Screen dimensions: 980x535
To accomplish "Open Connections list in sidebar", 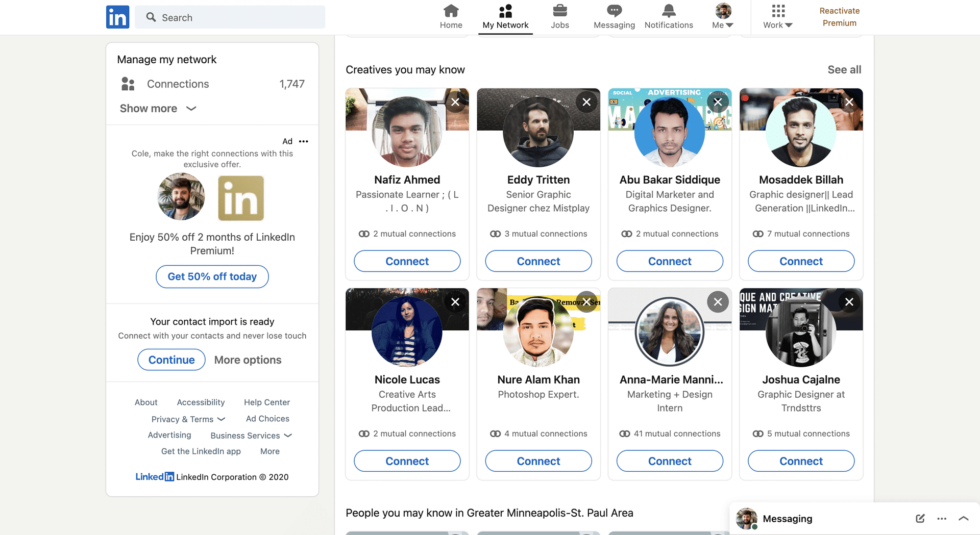I will [178, 84].
